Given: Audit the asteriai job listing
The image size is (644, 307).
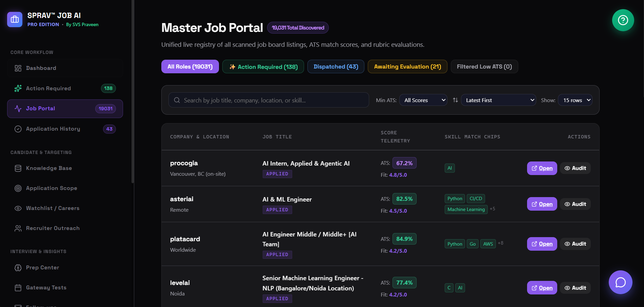Looking at the screenshot, I should 575,204.
